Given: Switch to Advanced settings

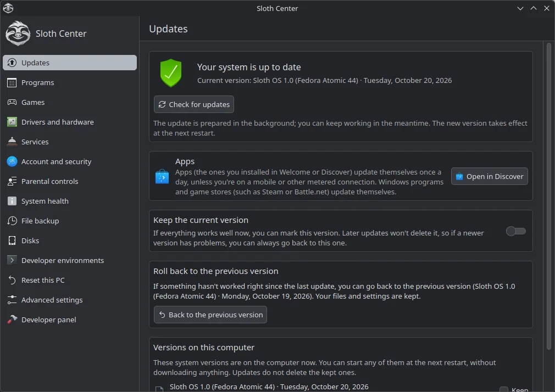Looking at the screenshot, I should click(x=70, y=300).
